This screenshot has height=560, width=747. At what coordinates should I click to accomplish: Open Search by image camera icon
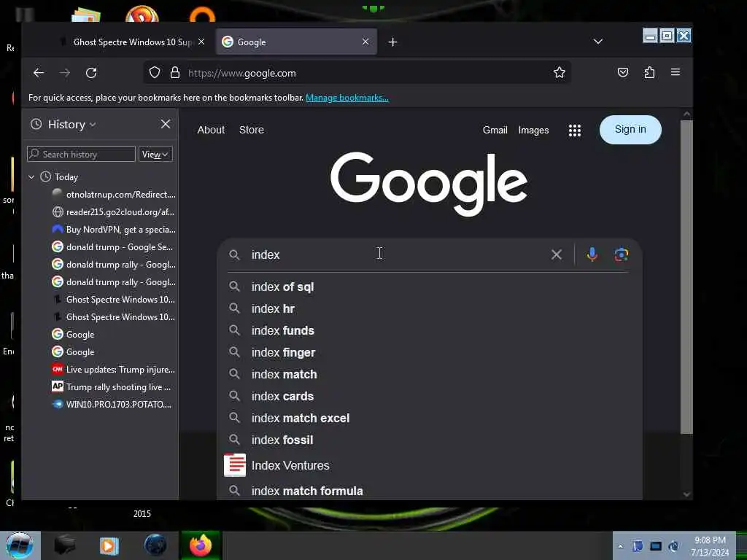(622, 254)
